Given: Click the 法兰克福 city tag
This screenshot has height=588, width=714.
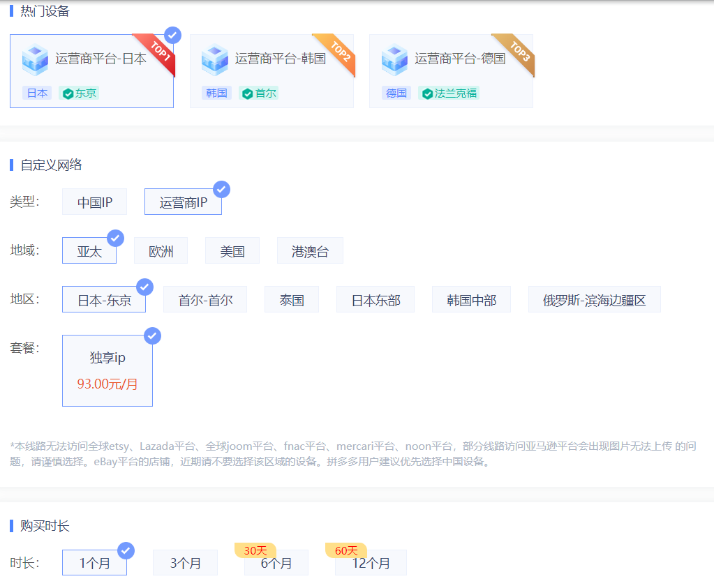Looking at the screenshot, I should point(449,93).
